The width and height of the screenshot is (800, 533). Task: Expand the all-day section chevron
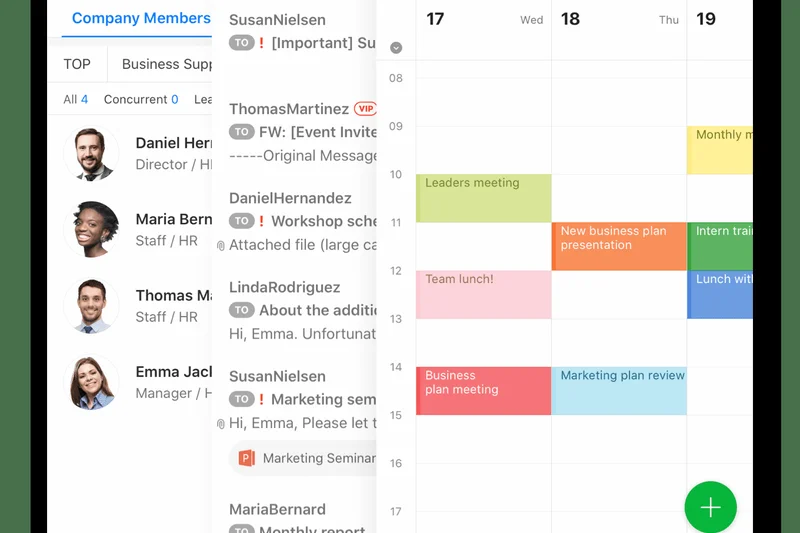(396, 48)
